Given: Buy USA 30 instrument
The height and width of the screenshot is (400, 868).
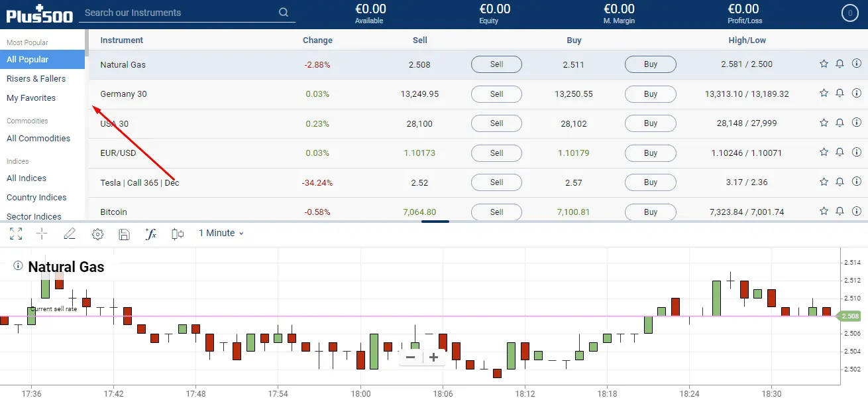Looking at the screenshot, I should point(651,123).
